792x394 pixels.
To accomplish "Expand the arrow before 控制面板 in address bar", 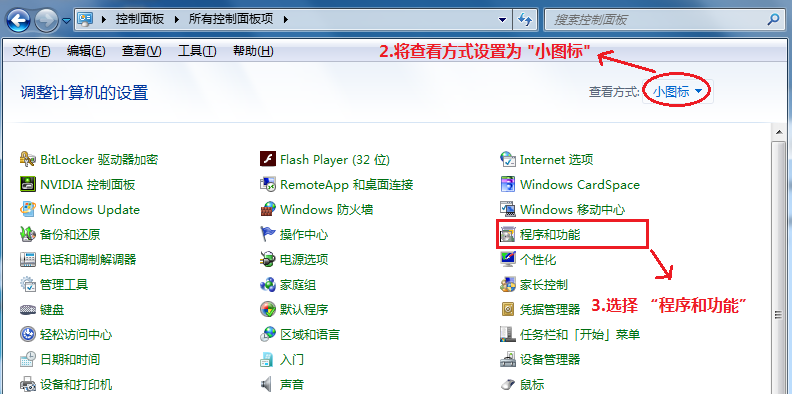I will coord(104,20).
